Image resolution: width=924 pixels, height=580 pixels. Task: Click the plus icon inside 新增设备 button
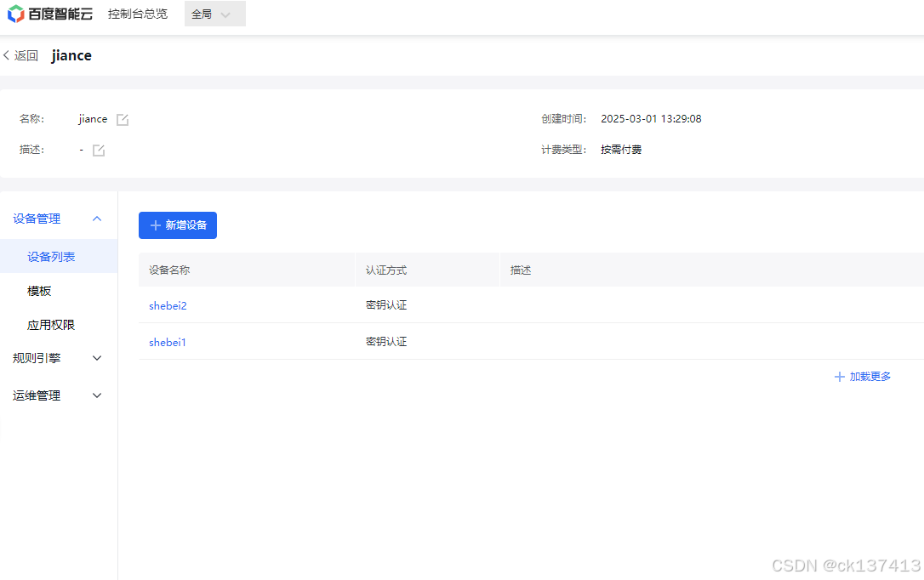pos(154,225)
